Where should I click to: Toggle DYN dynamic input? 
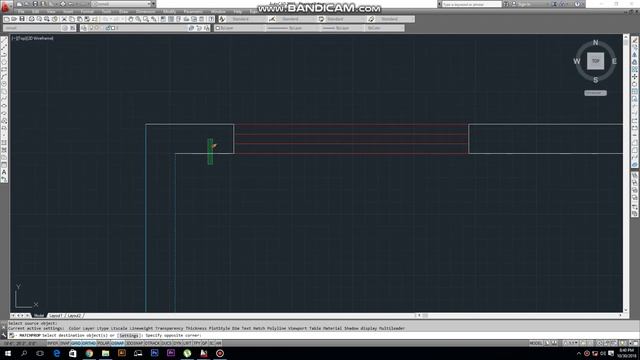tap(177, 343)
